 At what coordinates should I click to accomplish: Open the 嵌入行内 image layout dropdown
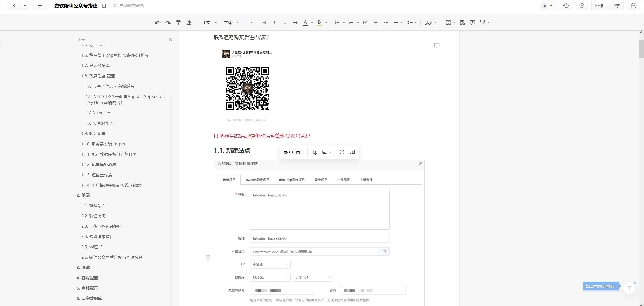coord(293,152)
